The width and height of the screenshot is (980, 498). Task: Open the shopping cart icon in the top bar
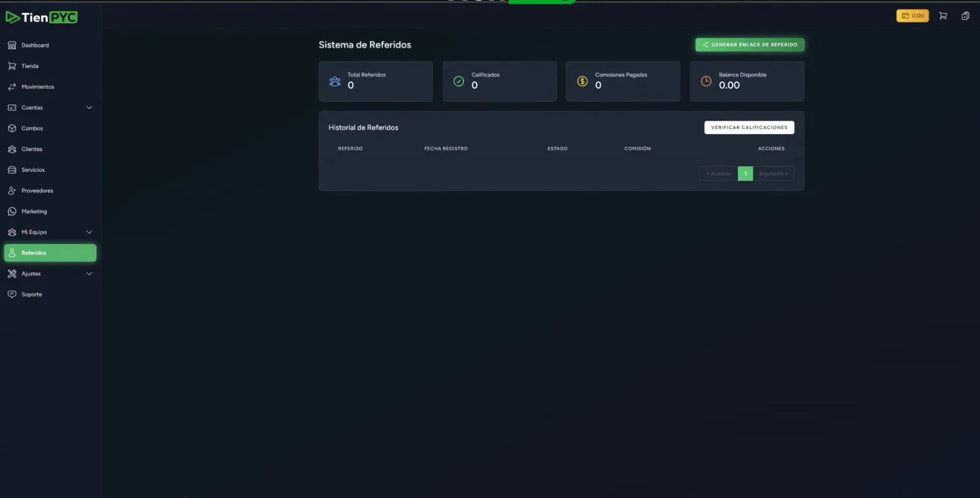943,16
